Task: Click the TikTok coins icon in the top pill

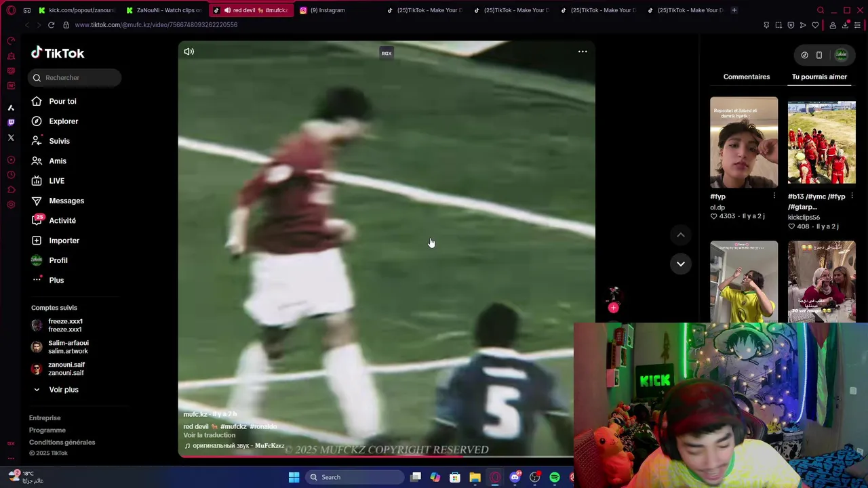Action: [804, 55]
